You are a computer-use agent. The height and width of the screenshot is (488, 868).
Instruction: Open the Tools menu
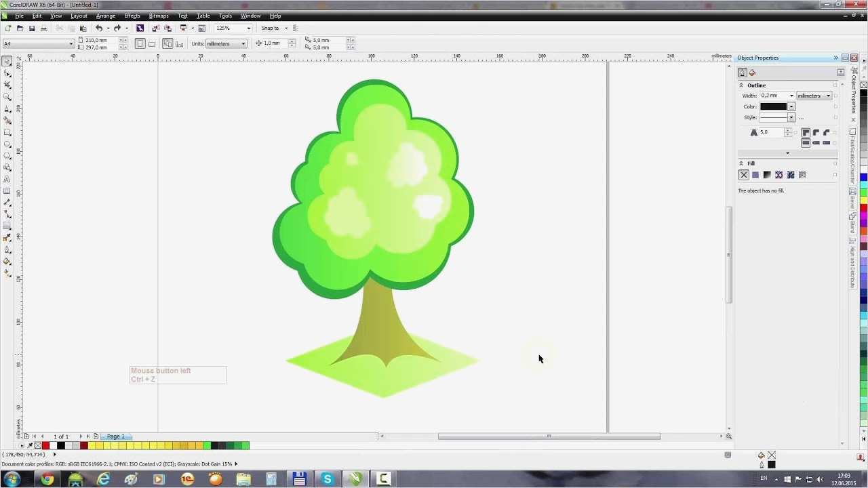(225, 16)
